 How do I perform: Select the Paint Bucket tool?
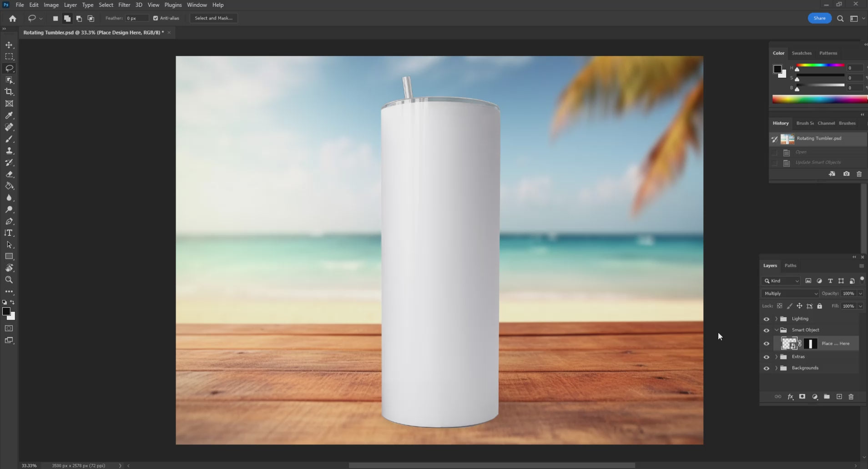[x=9, y=186]
